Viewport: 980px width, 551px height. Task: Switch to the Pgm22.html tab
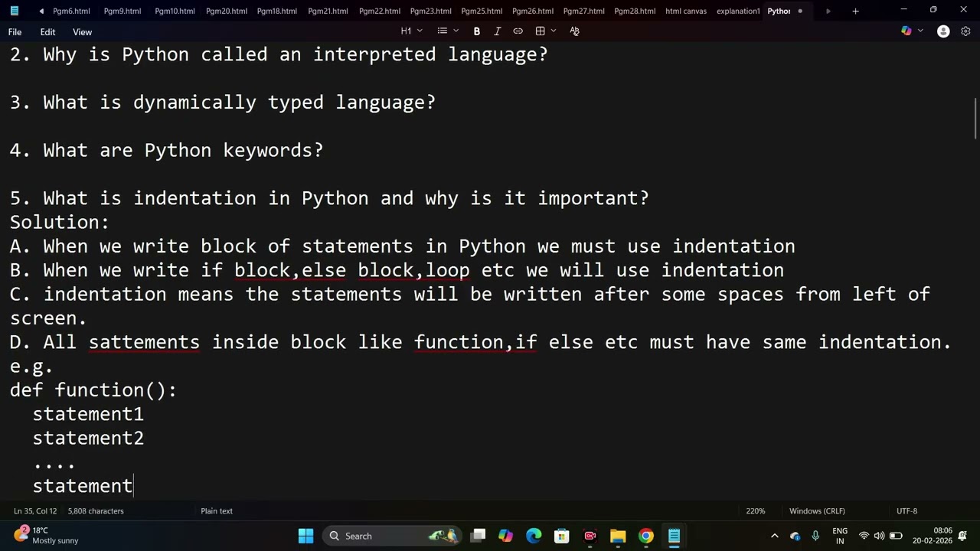[x=380, y=11]
